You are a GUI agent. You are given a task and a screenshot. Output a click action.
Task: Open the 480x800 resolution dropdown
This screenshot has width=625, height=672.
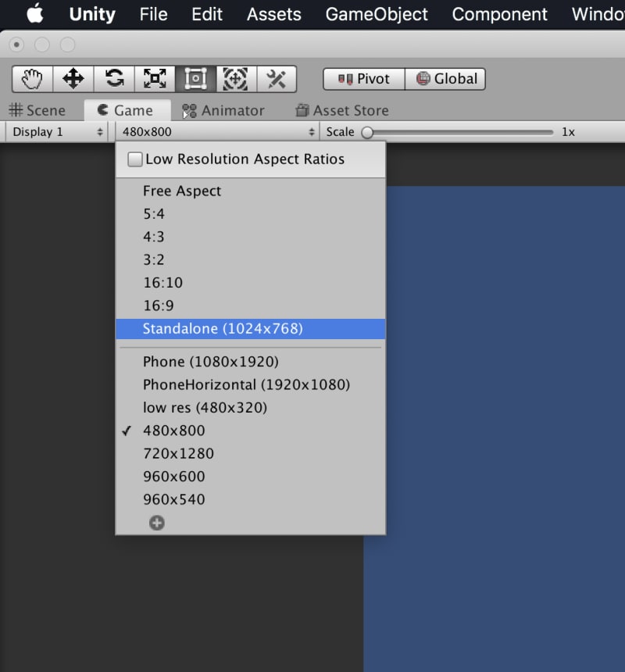[218, 131]
